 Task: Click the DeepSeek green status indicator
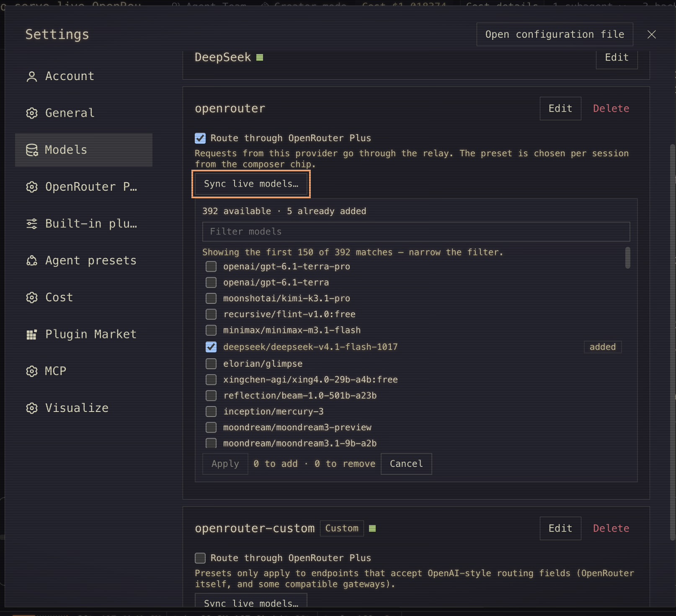(x=260, y=57)
